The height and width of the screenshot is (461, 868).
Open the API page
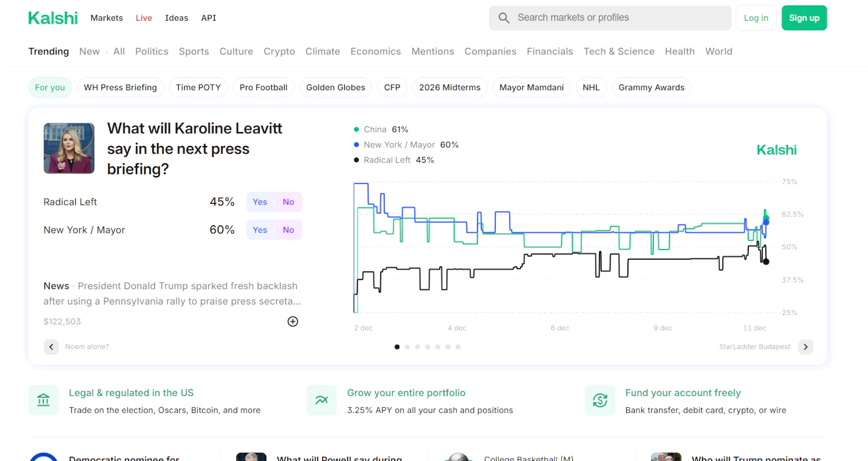(x=209, y=18)
